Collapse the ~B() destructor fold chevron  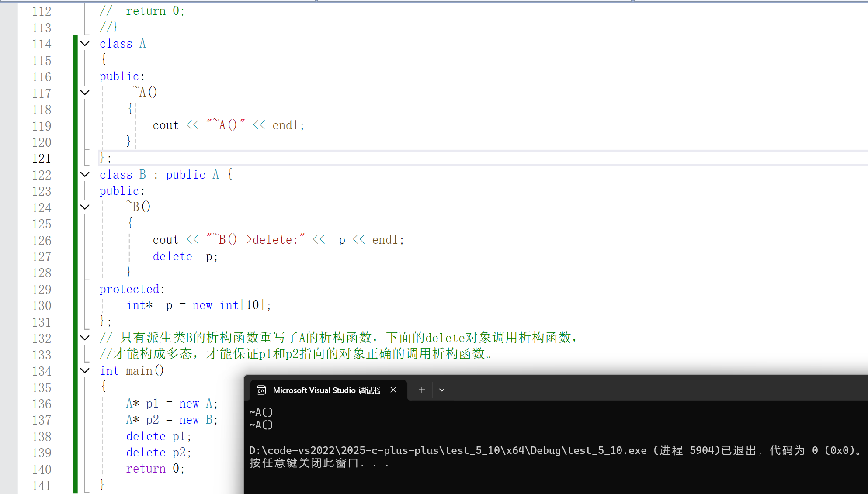(x=85, y=207)
